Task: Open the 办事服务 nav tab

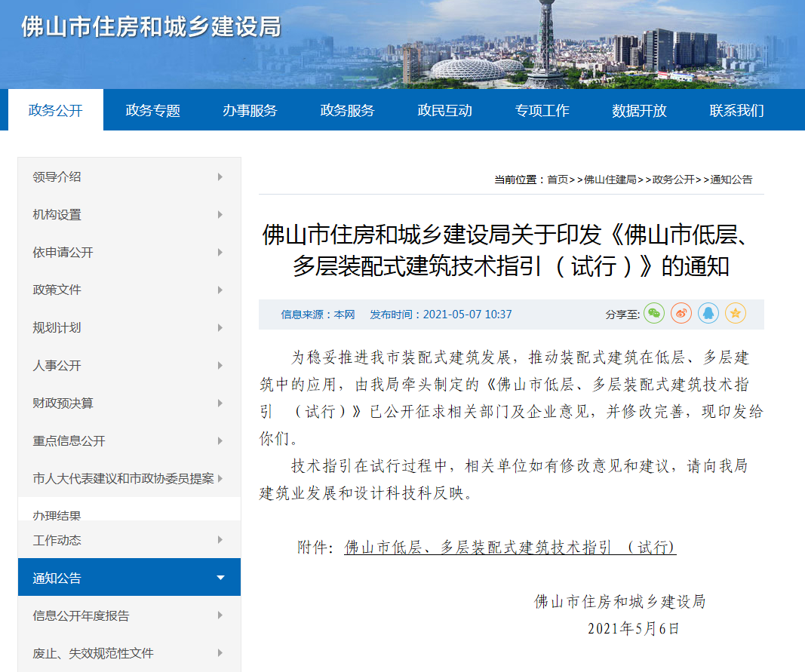Action: point(250,110)
